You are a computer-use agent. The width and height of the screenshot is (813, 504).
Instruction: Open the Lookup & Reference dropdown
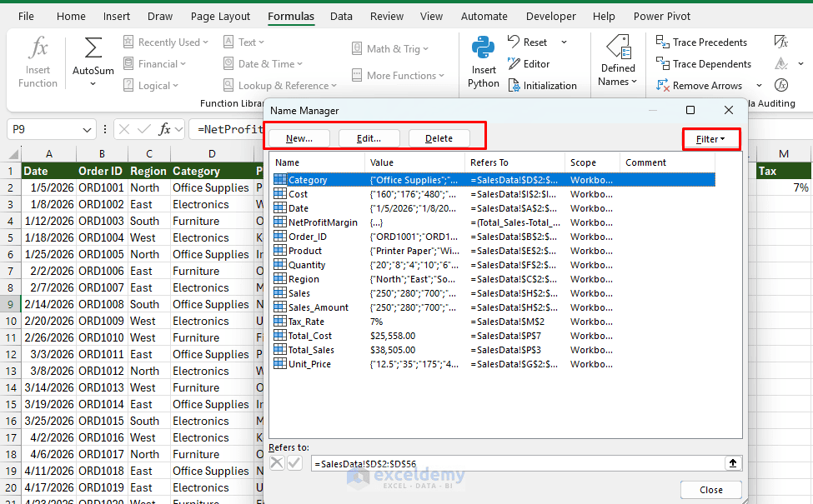pyautogui.click(x=279, y=86)
